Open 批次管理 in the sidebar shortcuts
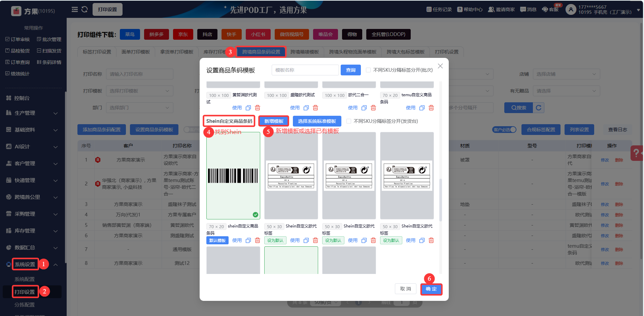The image size is (644, 316). [49, 39]
